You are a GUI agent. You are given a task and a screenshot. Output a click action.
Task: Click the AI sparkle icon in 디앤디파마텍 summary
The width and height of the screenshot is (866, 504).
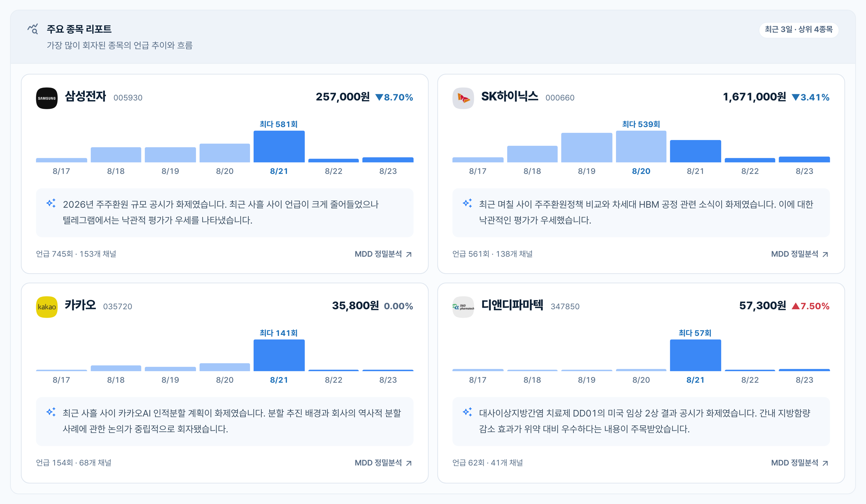click(468, 412)
